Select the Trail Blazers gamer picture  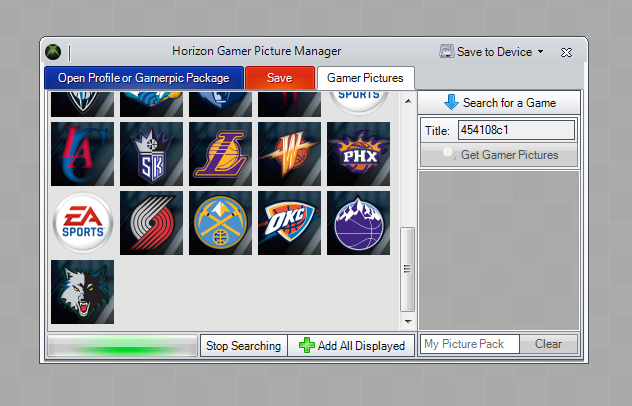151,223
